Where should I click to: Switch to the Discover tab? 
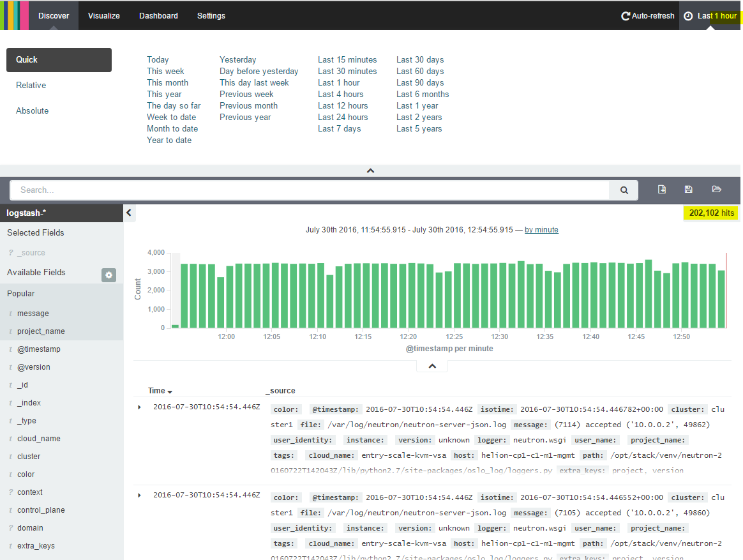pos(54,16)
